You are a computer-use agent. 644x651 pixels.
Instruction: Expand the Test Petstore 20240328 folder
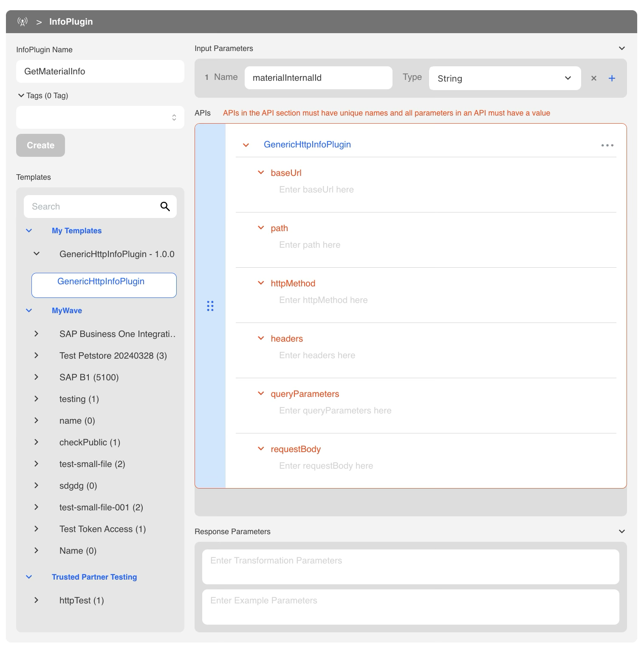click(x=37, y=356)
